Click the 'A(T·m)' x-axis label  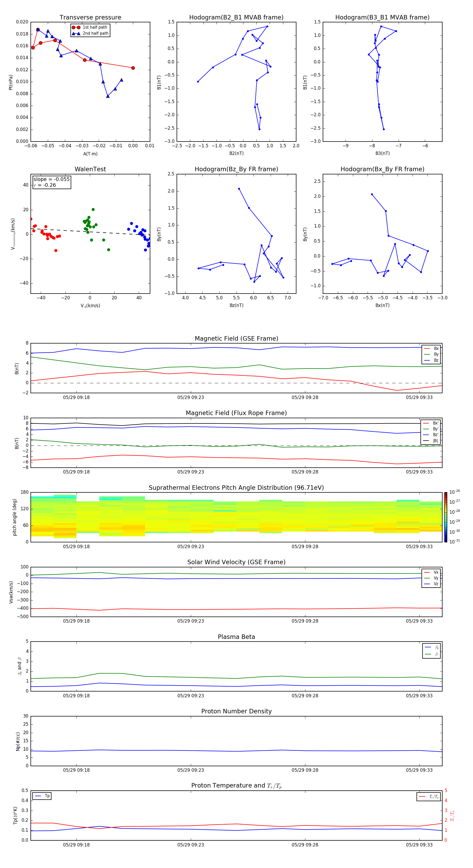pos(90,154)
